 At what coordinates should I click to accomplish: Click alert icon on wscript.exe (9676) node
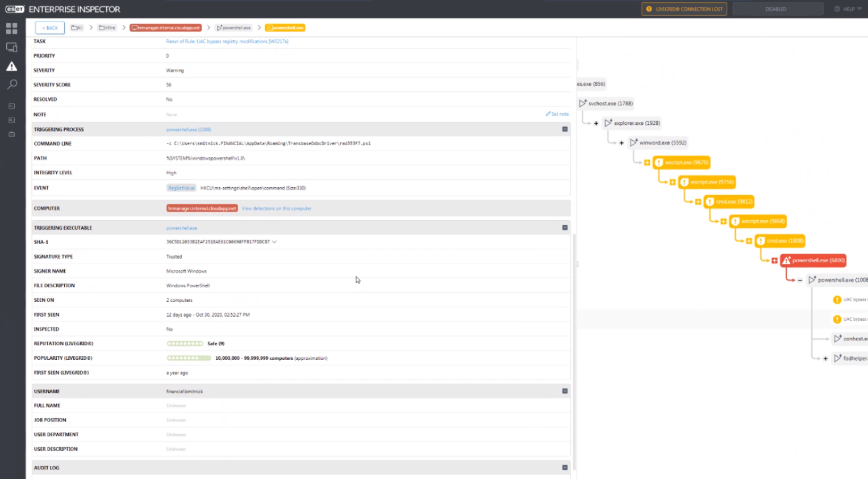(x=659, y=162)
